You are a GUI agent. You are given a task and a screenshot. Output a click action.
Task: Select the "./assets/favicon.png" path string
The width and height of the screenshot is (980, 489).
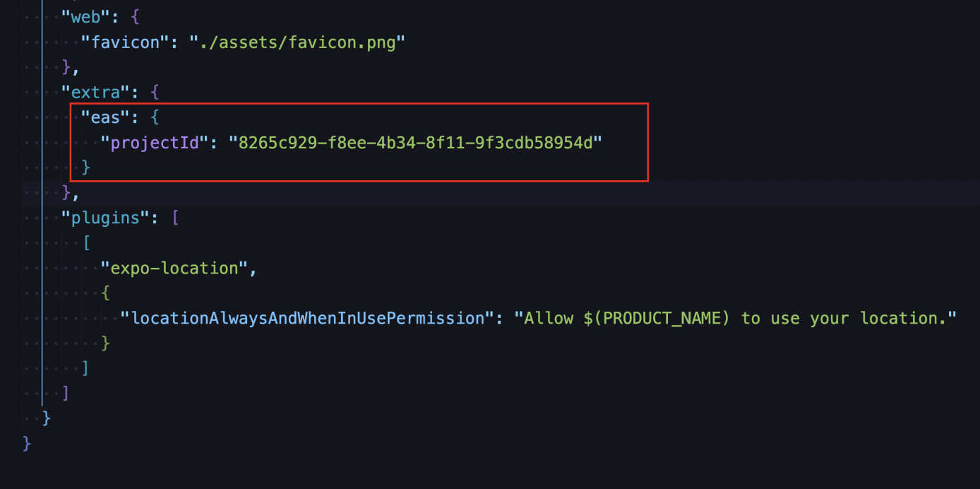(297, 42)
